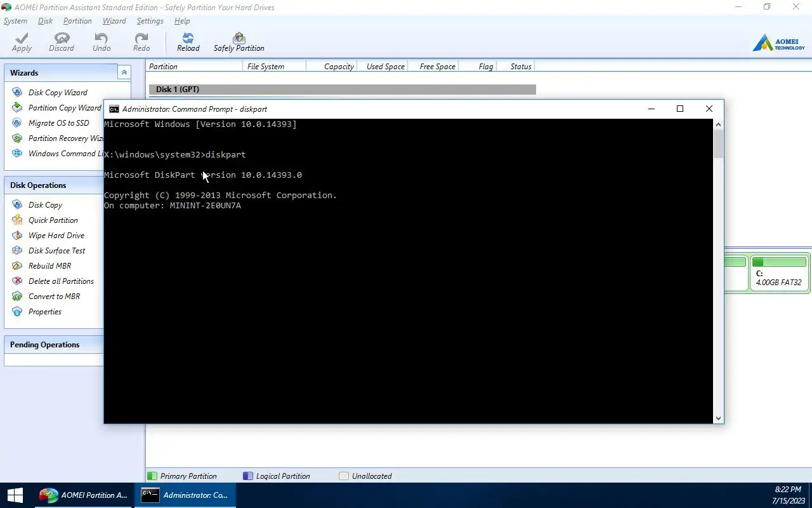Click the AOMEI Technology logo
Image resolution: width=812 pixels, height=508 pixels.
(x=778, y=43)
